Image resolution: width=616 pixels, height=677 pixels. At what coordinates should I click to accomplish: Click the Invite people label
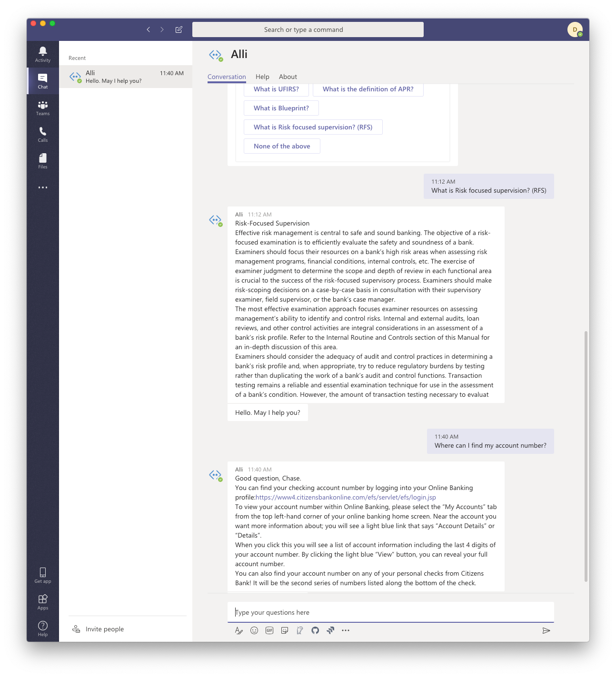point(105,629)
